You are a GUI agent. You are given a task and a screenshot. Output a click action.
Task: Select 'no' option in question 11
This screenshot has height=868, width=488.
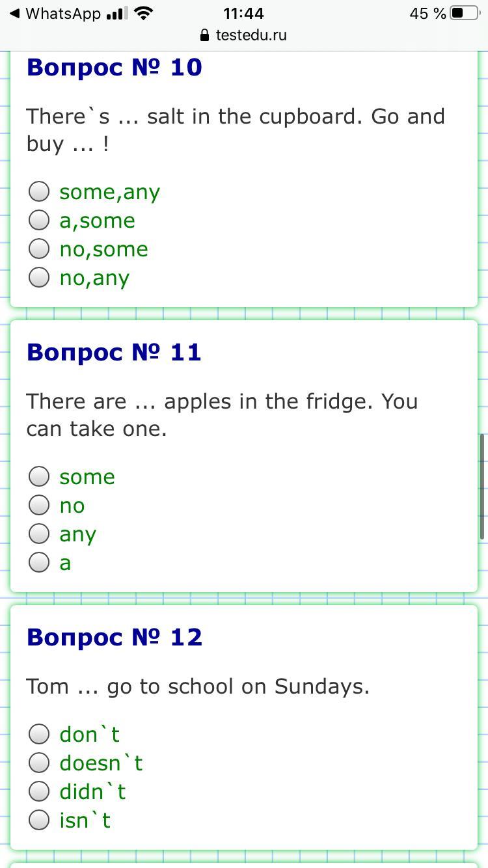39,505
